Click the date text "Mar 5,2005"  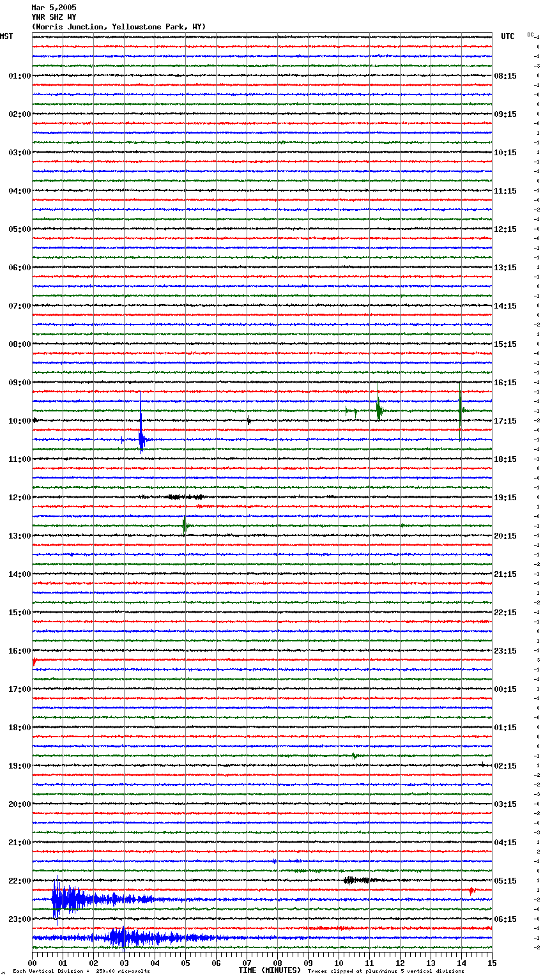pos(54,8)
